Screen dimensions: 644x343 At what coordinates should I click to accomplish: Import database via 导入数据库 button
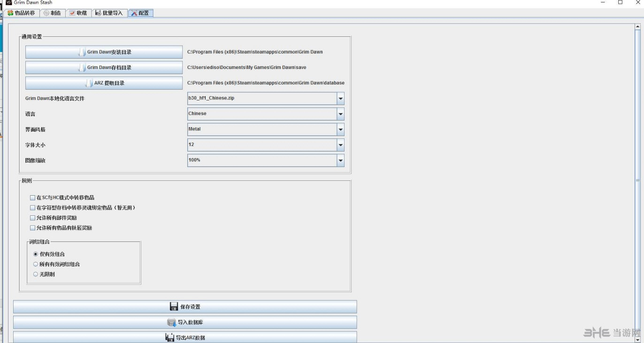point(185,322)
